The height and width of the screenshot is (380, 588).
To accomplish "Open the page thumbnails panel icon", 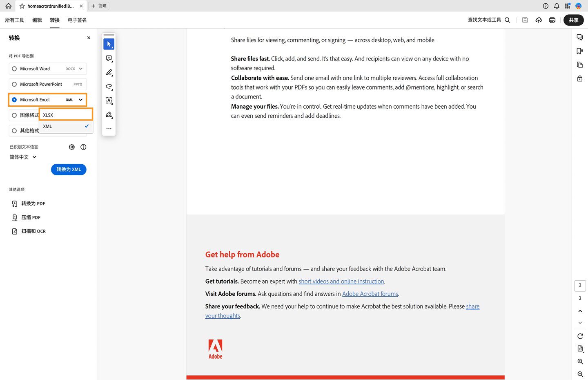I will [580, 65].
